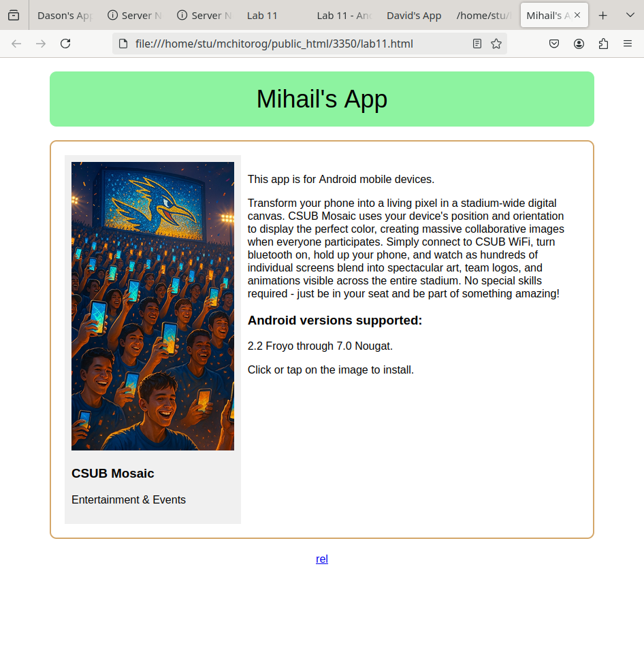Reload the current lab11.html page

[x=65, y=44]
